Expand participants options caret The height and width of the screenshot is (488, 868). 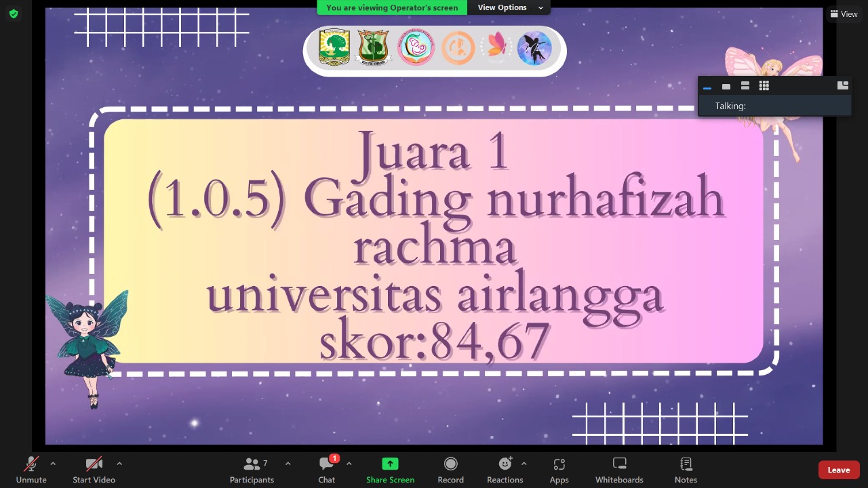[x=288, y=464]
